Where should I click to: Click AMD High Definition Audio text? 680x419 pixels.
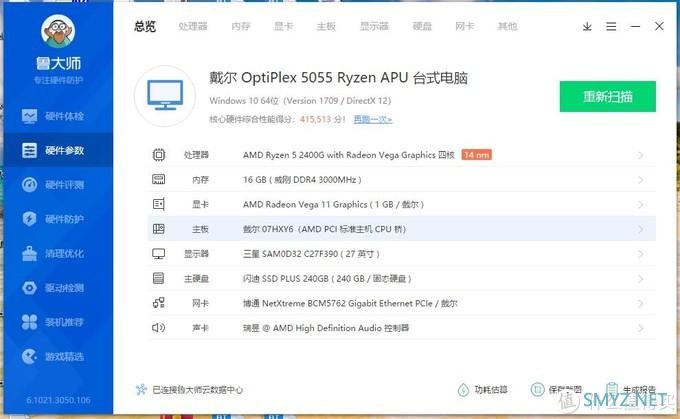coord(326,328)
